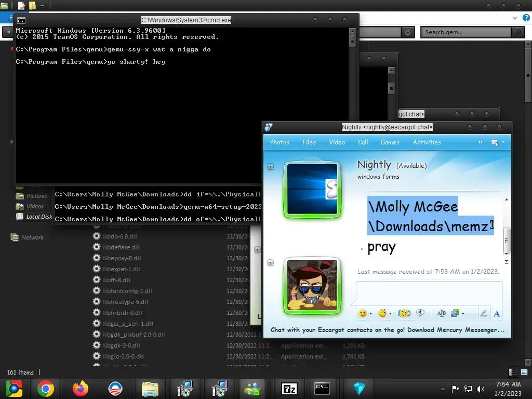Open the Messenger taskbar icon
532x399 pixels.
[x=253, y=389]
